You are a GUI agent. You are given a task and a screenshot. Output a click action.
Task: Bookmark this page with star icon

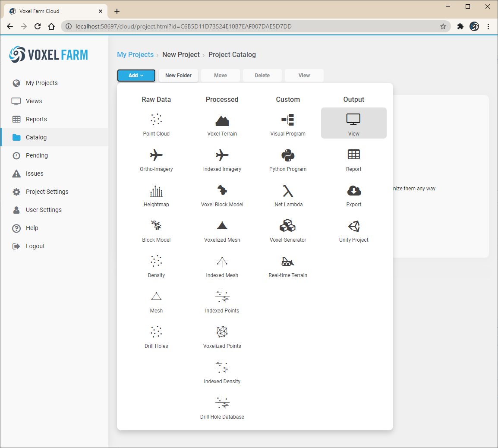point(443,26)
